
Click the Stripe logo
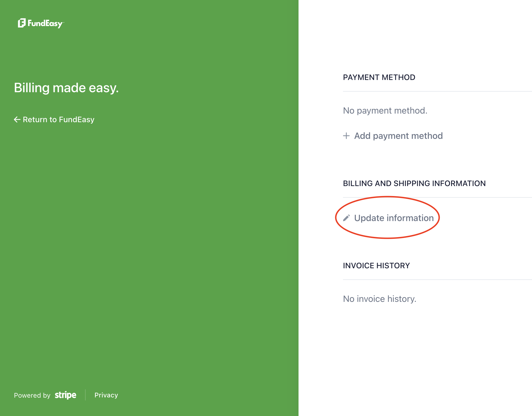(x=65, y=395)
